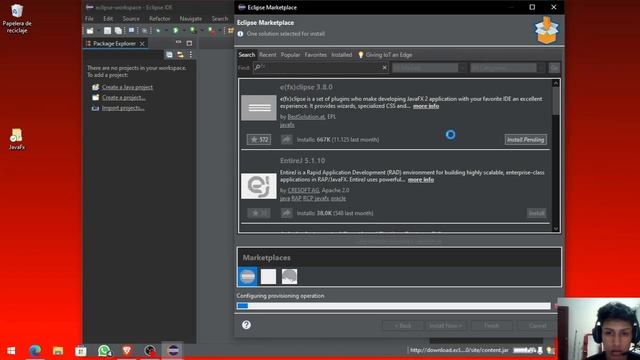Minimize the Package Explorer view
Screen dimensions: 640x360
tap(178, 43)
